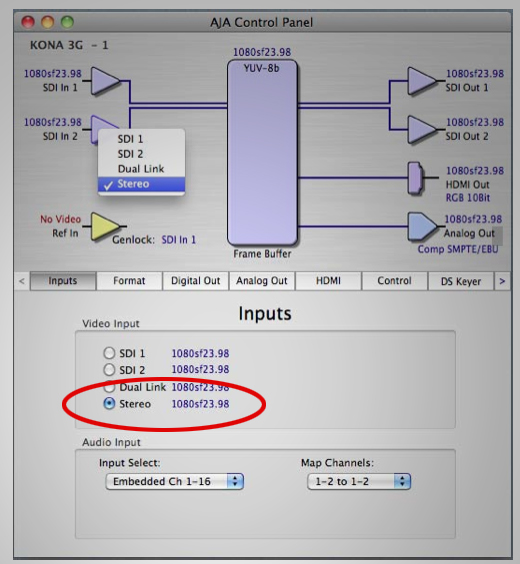520x564 pixels.
Task: Open the Embedded Ch 1-16 input dropdown
Action: (x=175, y=481)
